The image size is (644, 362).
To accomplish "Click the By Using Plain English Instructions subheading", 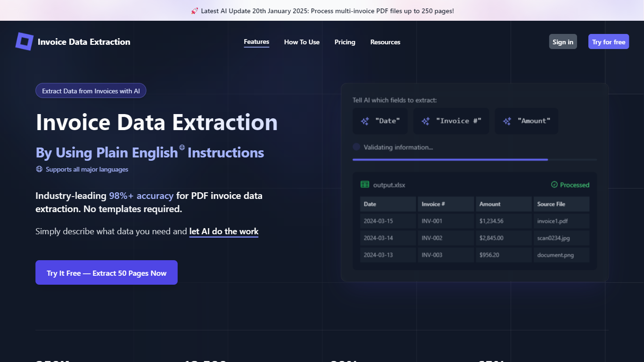I will coord(150,153).
